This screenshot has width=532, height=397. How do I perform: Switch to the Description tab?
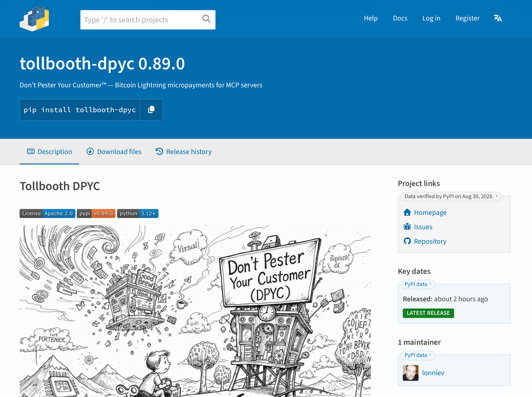point(49,152)
